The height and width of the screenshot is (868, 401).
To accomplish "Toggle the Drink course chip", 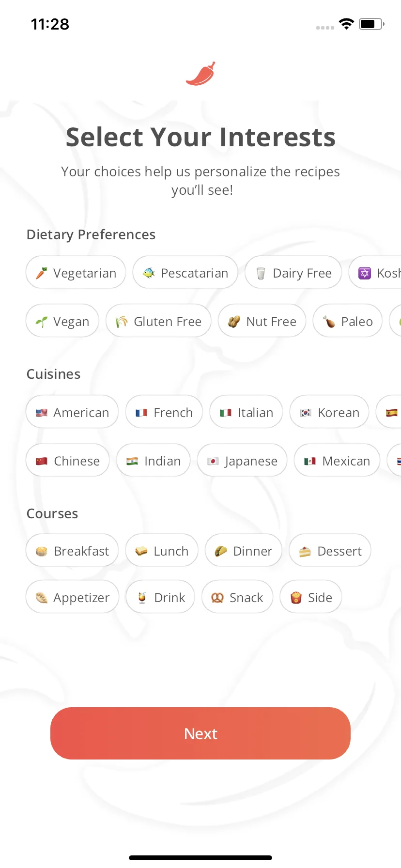I will point(160,597).
